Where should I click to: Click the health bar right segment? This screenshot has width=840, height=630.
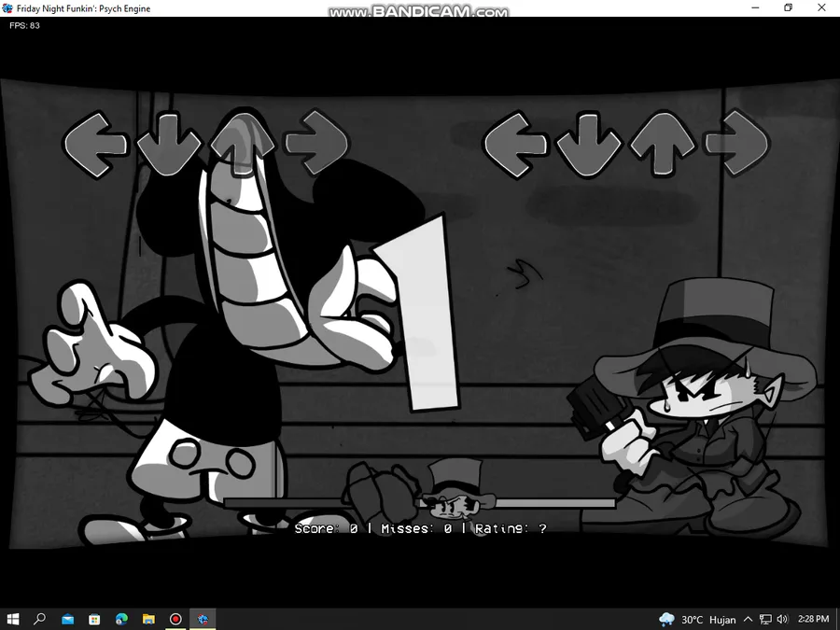(x=554, y=503)
